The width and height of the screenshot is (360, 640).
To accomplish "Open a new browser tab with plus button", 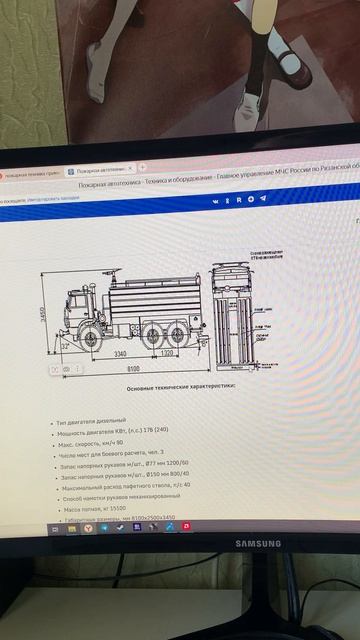I will (x=142, y=167).
